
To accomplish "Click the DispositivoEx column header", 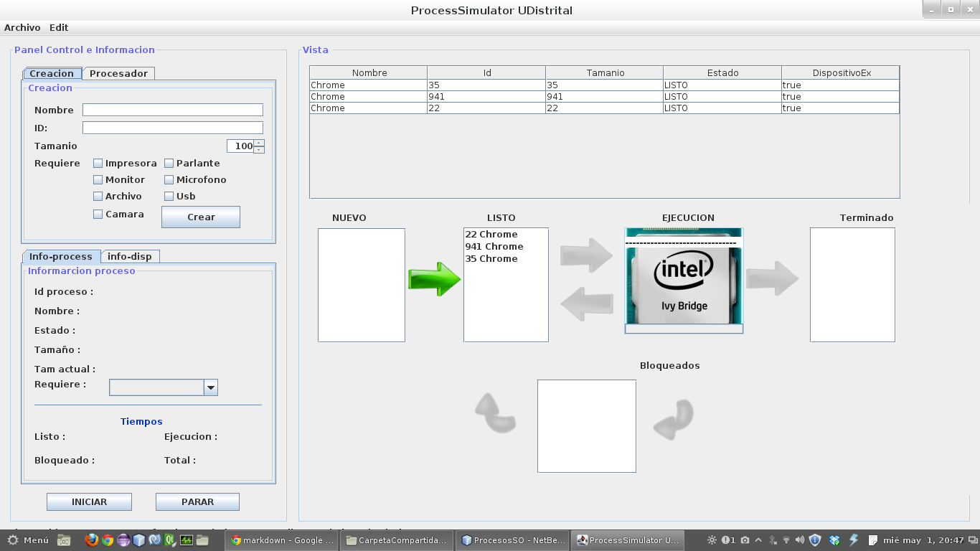I will point(840,72).
